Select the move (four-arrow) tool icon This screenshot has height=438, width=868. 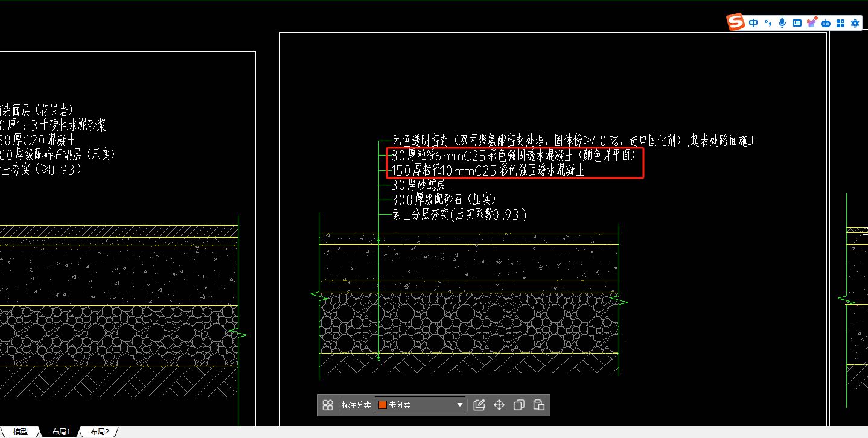[499, 405]
